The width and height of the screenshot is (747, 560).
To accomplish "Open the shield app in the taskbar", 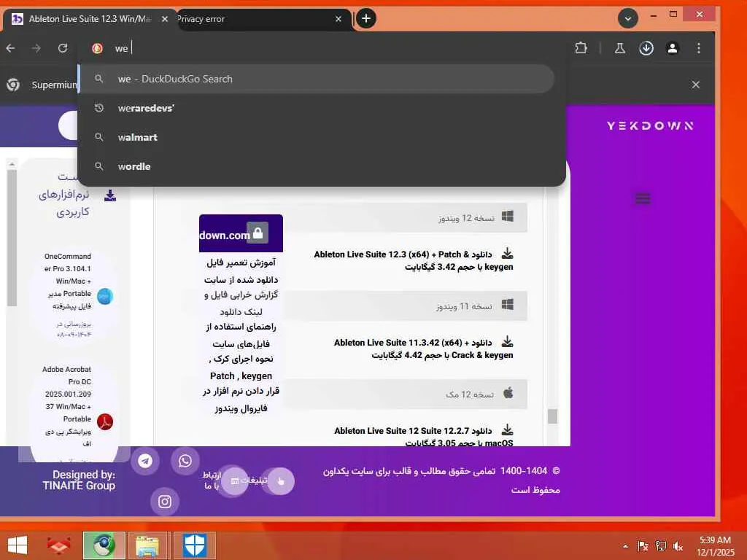I will (x=194, y=545).
